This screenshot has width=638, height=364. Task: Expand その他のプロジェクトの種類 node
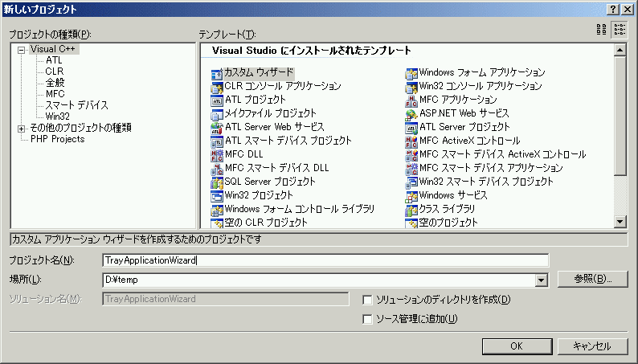[21, 129]
